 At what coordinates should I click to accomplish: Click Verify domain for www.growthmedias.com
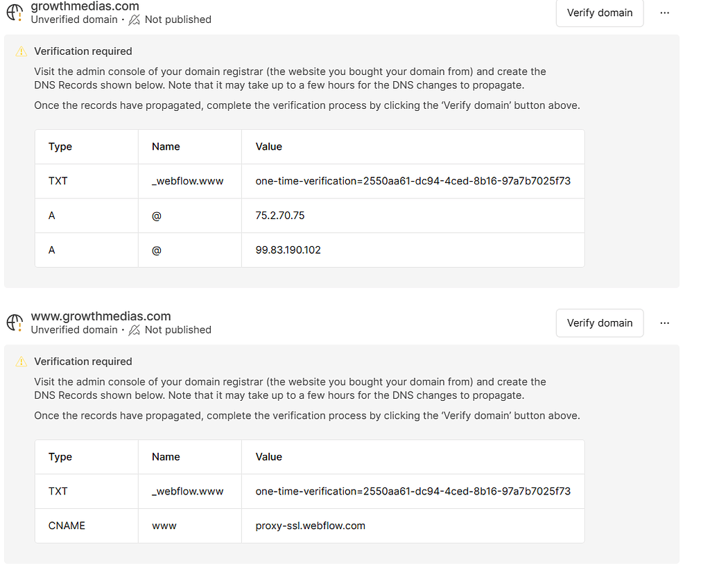tap(599, 322)
